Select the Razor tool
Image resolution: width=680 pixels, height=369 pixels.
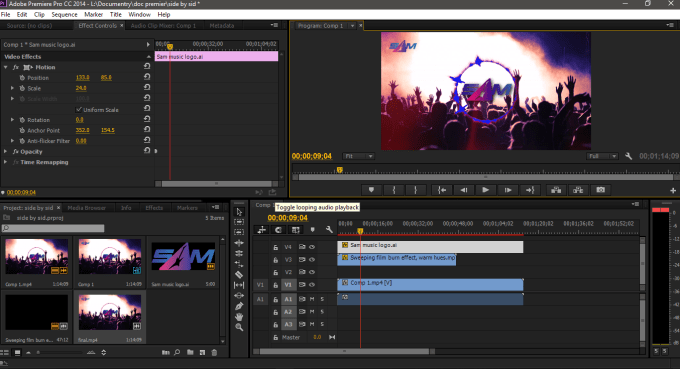[239, 274]
